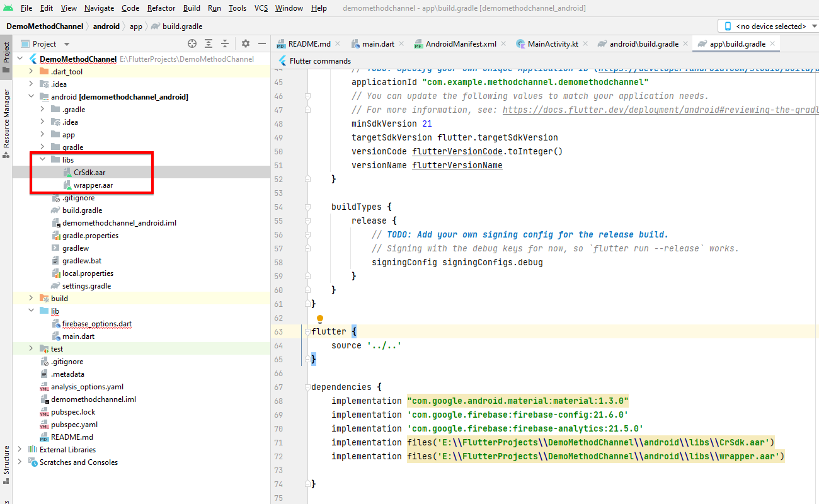Click the yellow lightbulb intention icon
The height and width of the screenshot is (504, 819).
319,319
